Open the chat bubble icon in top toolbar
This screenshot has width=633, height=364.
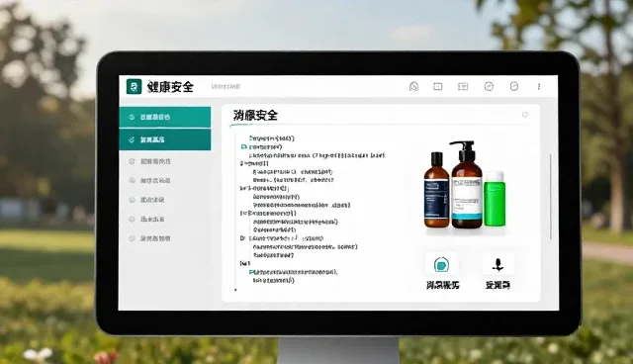coord(413,86)
